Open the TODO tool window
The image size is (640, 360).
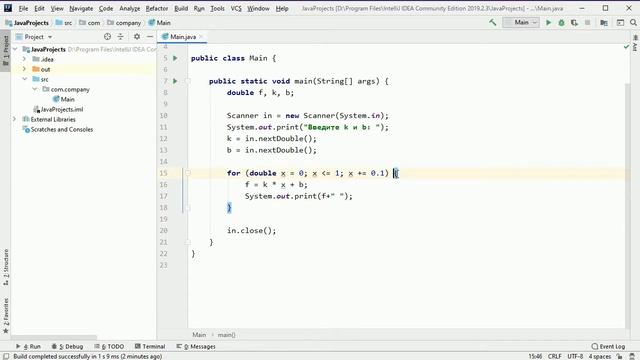coord(109,347)
